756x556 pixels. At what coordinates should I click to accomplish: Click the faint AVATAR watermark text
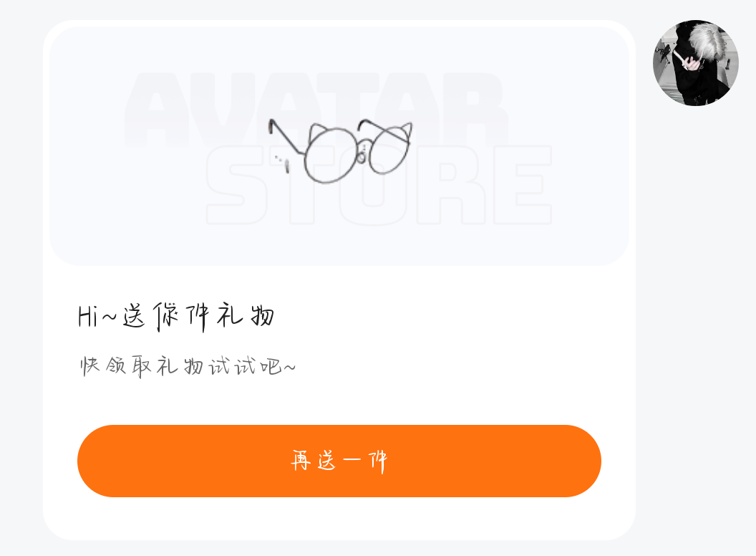coord(316,110)
